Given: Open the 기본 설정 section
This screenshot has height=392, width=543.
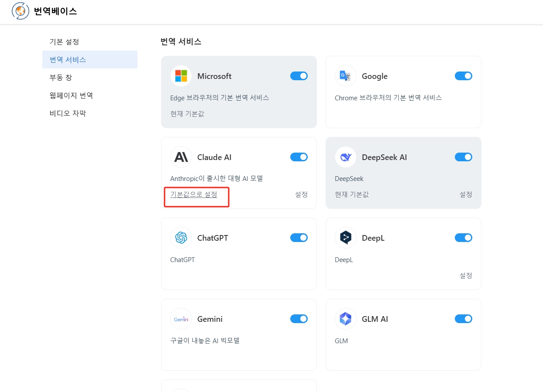Looking at the screenshot, I should [x=90, y=42].
